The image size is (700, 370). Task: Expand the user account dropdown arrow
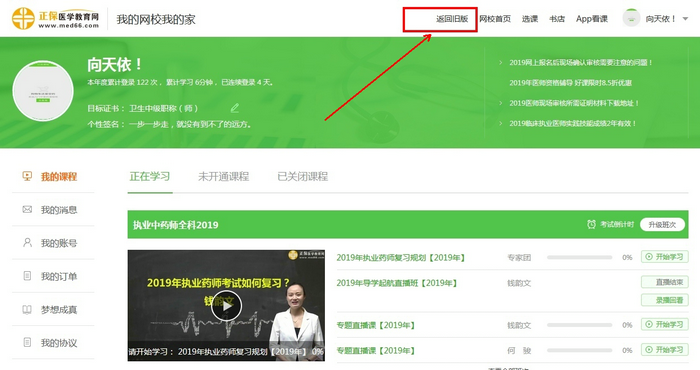pyautogui.click(x=685, y=19)
